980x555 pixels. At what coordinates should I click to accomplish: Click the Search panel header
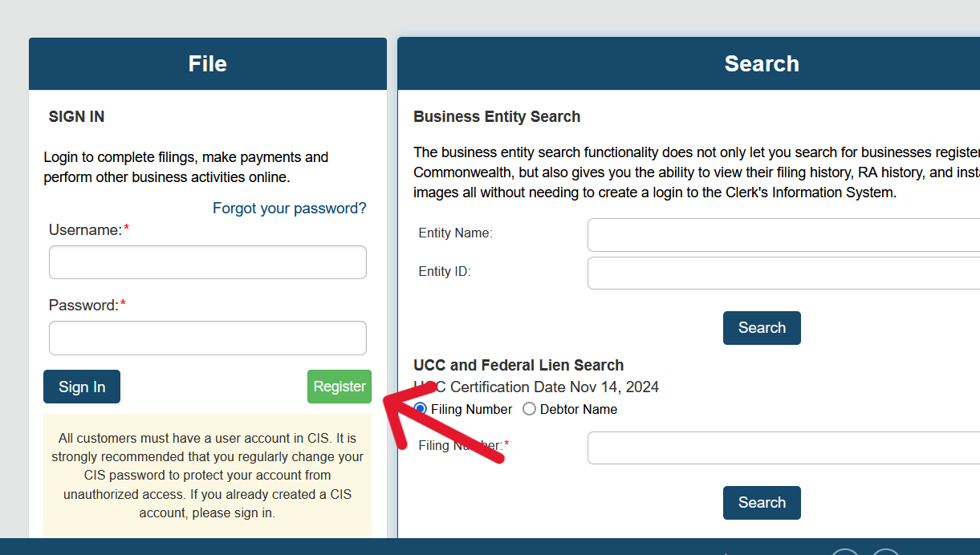pyautogui.click(x=689, y=63)
